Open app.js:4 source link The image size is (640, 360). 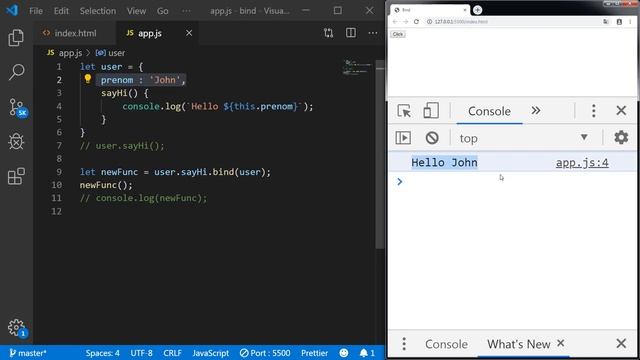[582, 162]
